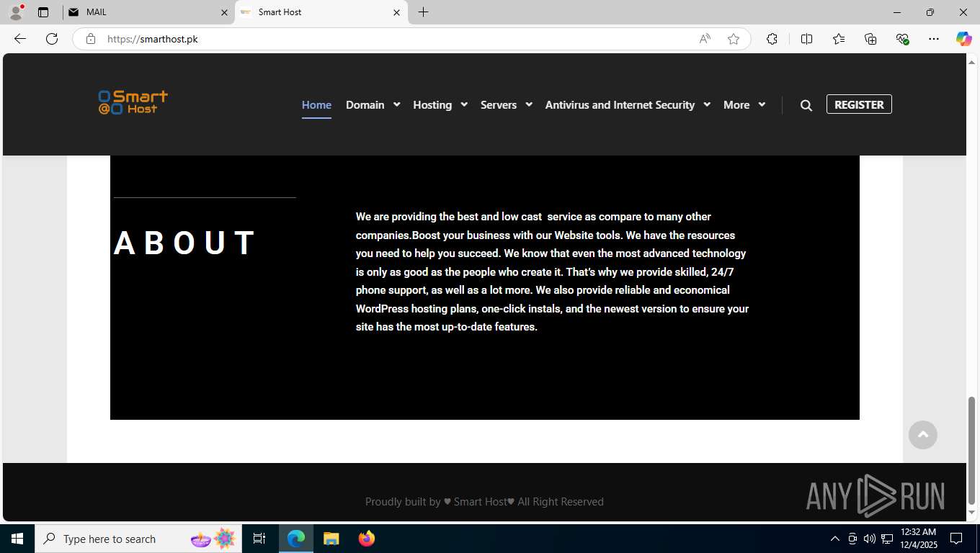The width and height of the screenshot is (980, 553).
Task: Open the Favorites list icon
Action: 839,39
